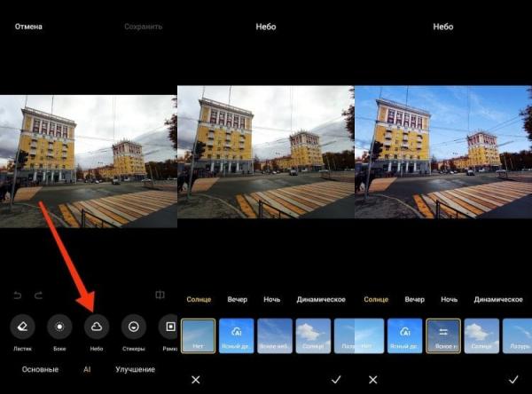Select the Ластик eraser tool

[x=22, y=327]
